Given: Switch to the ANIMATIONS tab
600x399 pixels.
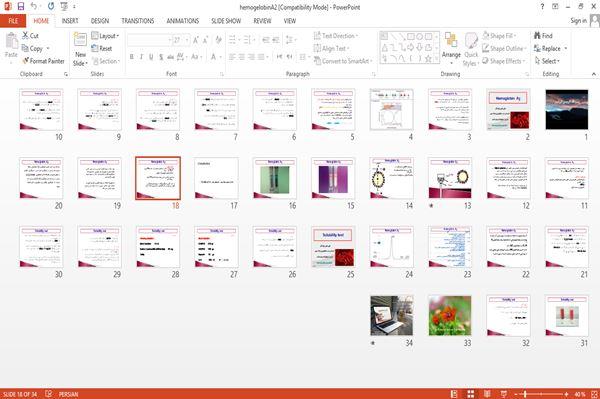Looking at the screenshot, I should tap(183, 21).
